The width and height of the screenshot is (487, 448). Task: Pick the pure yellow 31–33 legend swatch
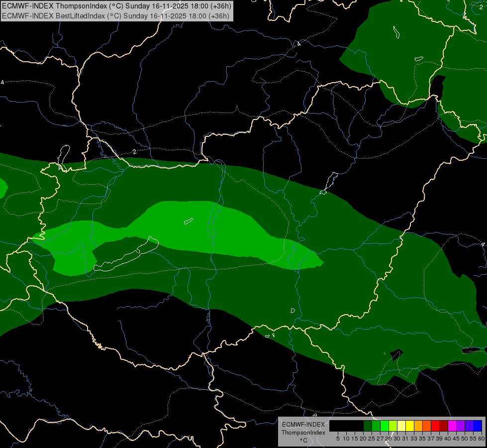click(410, 426)
